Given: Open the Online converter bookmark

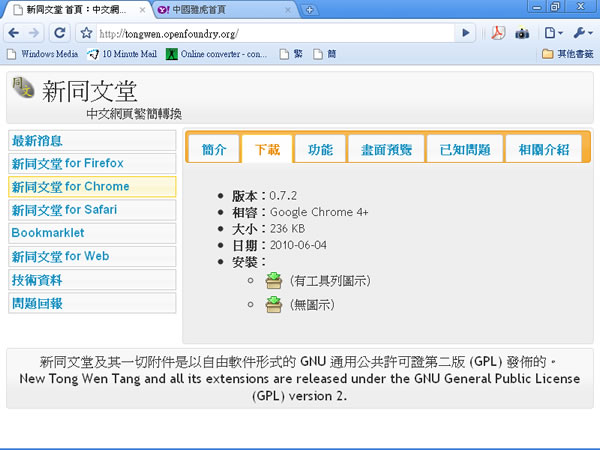Looking at the screenshot, I should tap(217, 54).
